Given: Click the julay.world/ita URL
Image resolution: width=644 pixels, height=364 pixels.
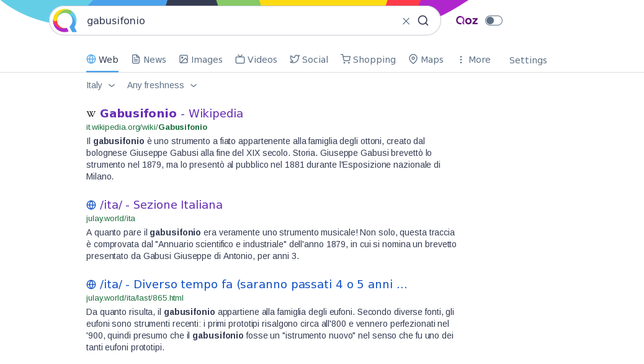Looking at the screenshot, I should click(x=110, y=219).
